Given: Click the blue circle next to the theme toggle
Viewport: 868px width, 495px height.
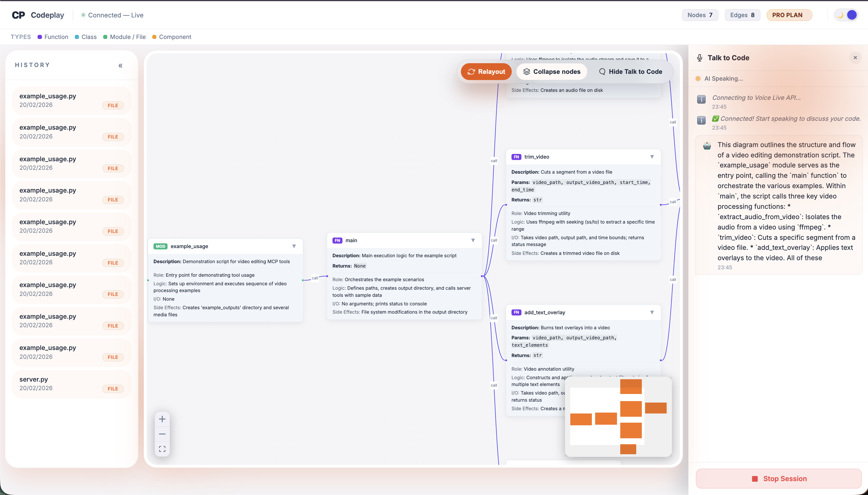Looking at the screenshot, I should (852, 14).
